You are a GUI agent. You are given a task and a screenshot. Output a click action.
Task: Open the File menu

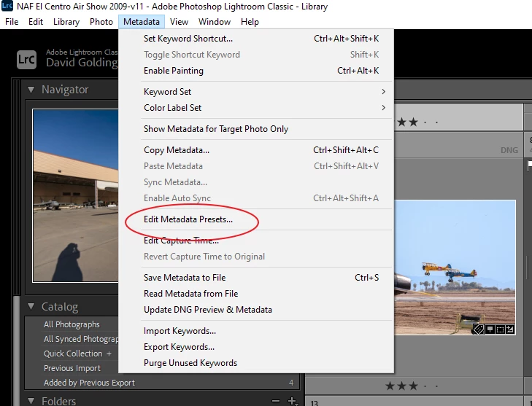point(12,22)
